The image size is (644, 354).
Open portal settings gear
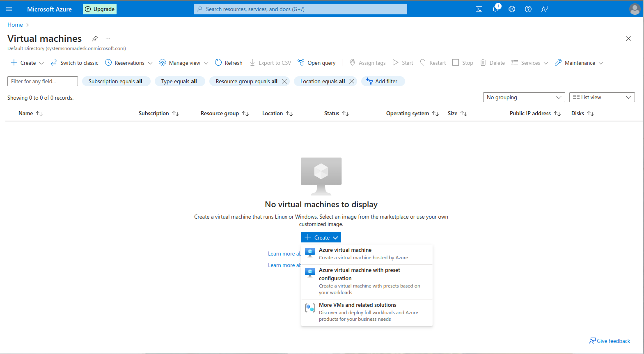[x=512, y=9]
